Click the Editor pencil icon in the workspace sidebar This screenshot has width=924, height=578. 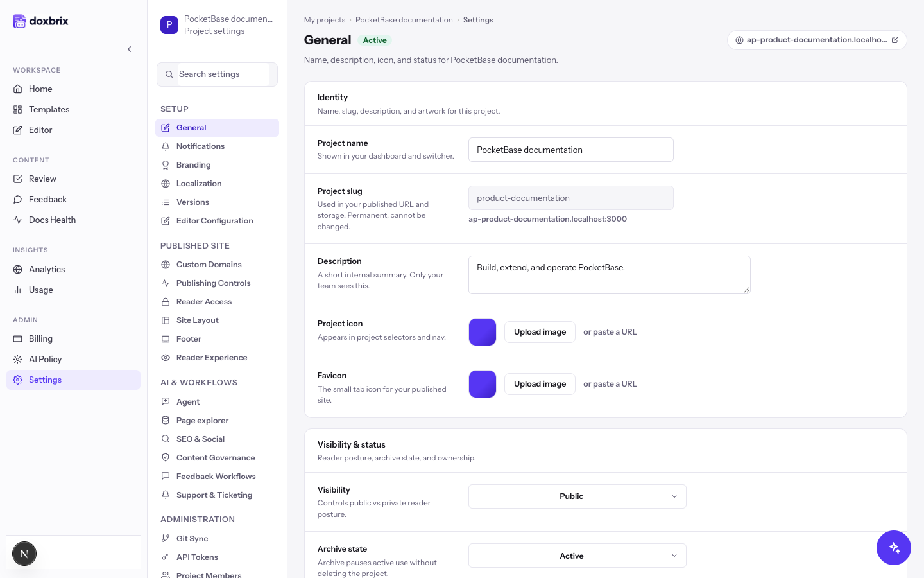click(x=18, y=130)
